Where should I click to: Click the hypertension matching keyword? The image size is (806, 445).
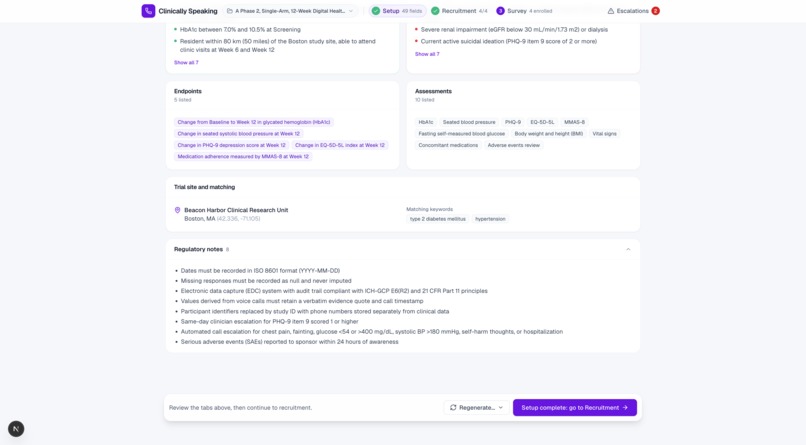pyautogui.click(x=490, y=219)
